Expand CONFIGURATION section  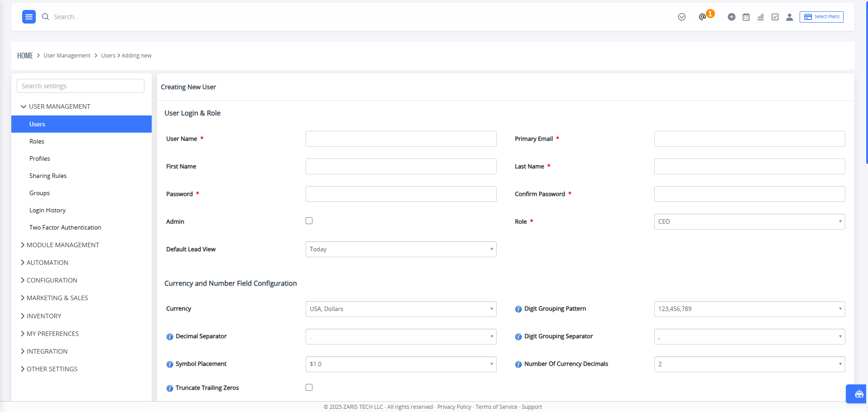49,280
